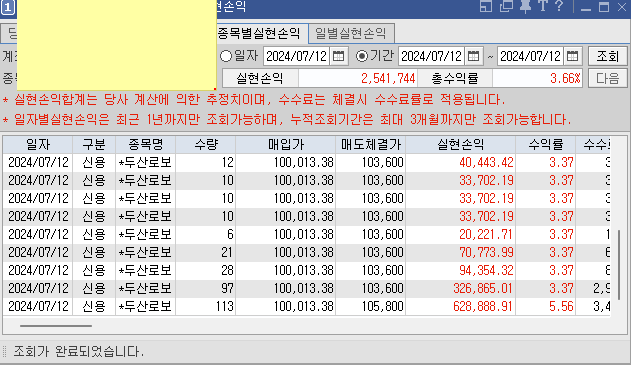Click the 구분 column header
The width and height of the screenshot is (631, 365).
click(x=94, y=144)
